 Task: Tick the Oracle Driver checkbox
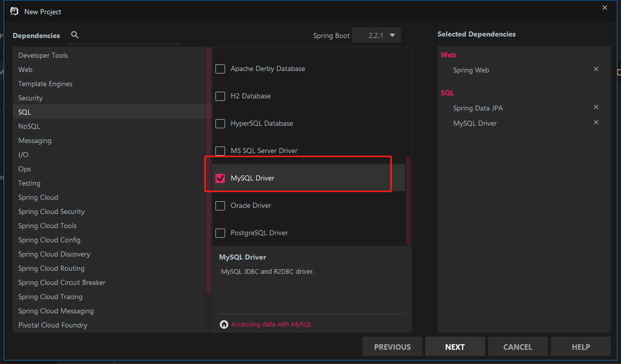click(x=221, y=205)
